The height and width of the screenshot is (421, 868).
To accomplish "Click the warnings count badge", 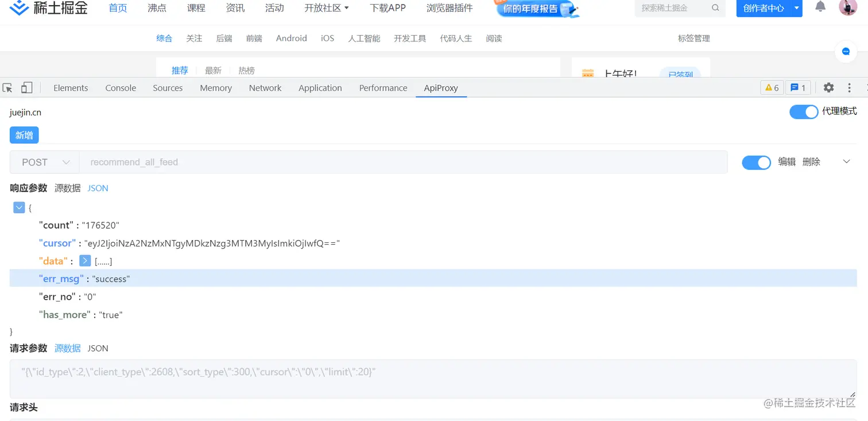I will point(772,88).
